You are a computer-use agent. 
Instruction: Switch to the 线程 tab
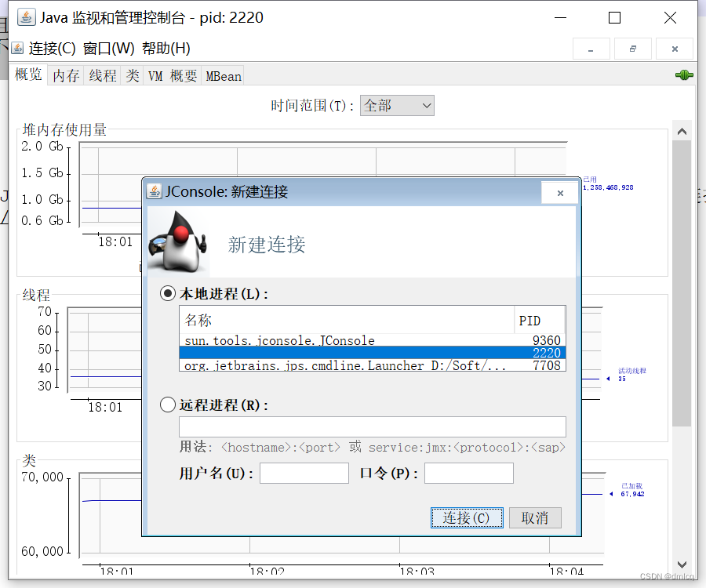pos(103,75)
